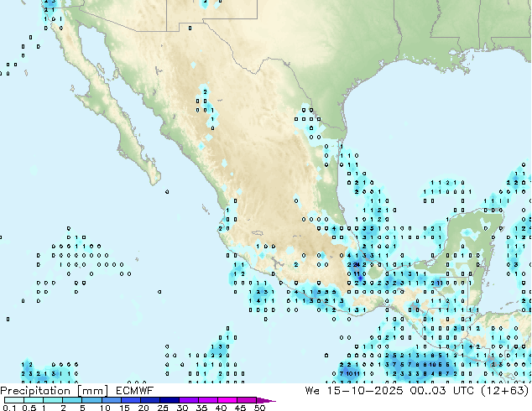
Task: Click the '25' legend tick label
Action: 163,408
